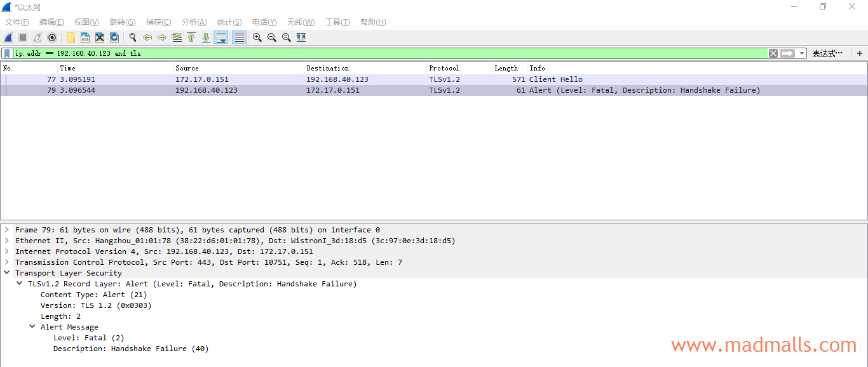Clear the display filter with X button
The image size is (868, 367).
point(773,53)
